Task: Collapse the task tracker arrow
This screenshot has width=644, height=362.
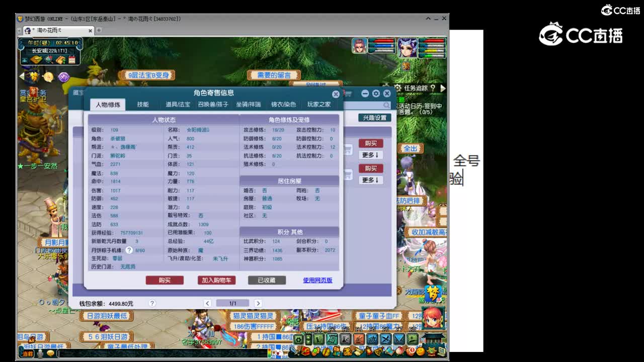Action: coord(443,88)
